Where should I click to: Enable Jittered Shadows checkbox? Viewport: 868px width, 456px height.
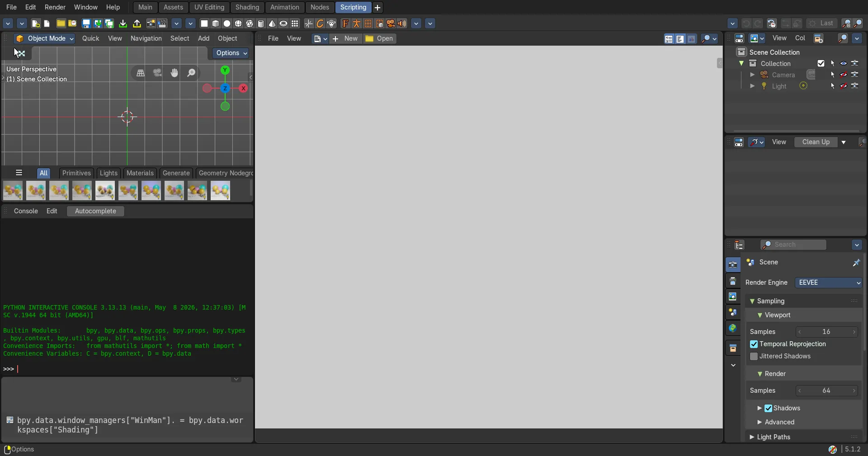tap(754, 356)
